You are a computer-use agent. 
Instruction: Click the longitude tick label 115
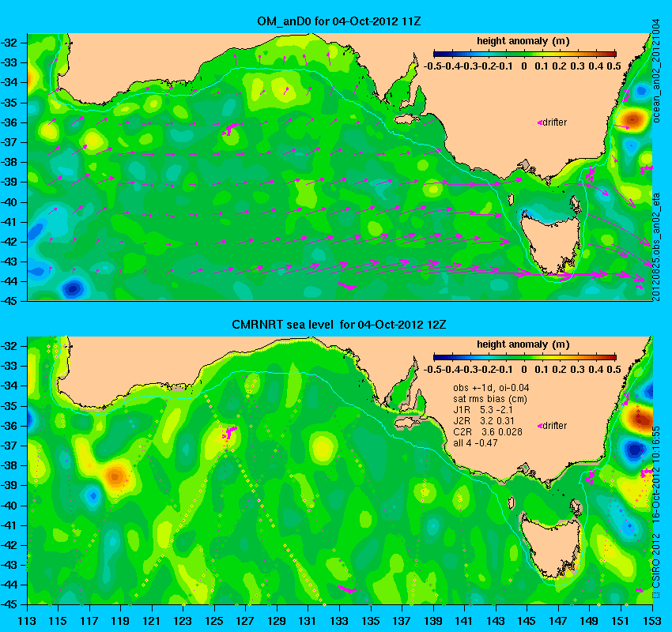(59, 621)
